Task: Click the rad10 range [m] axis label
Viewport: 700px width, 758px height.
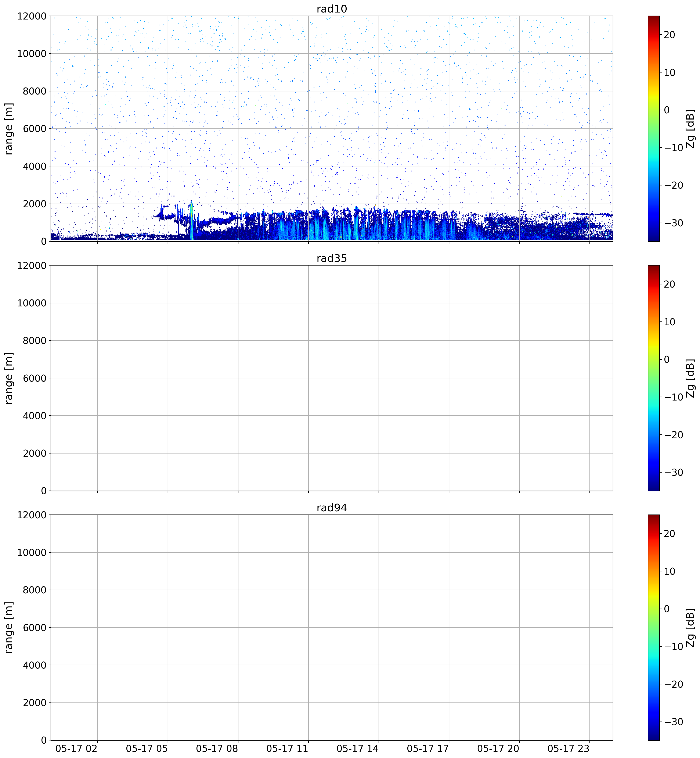Action: coord(9,128)
